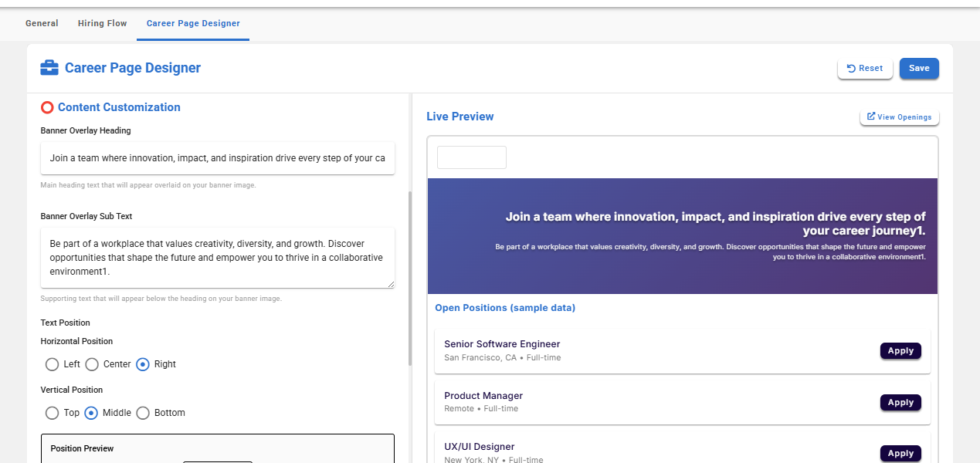Click the Banner Overlay Heading text field

217,158
